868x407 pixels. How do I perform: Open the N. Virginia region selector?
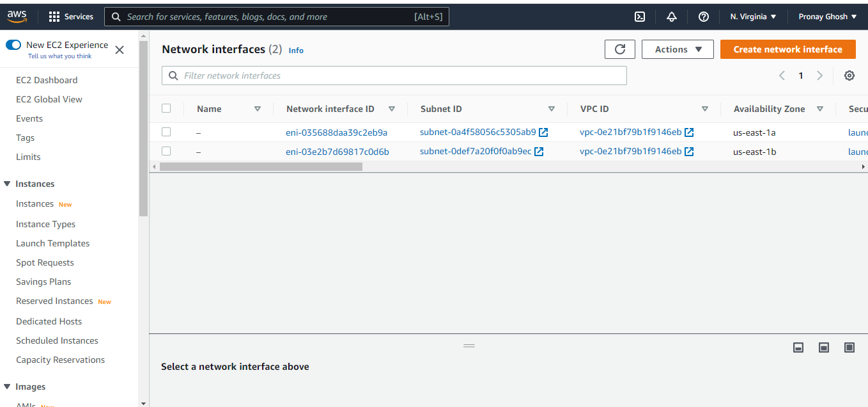(754, 17)
